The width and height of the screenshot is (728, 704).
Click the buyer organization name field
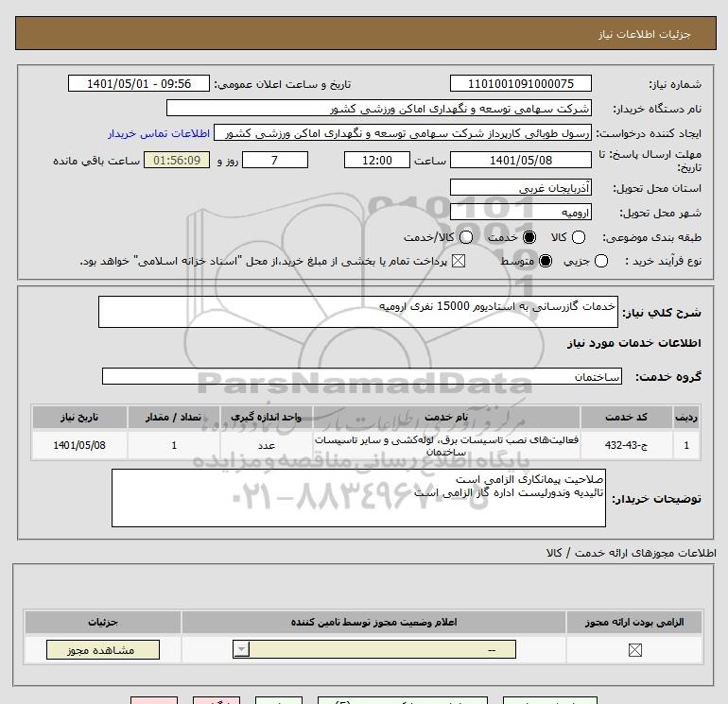379,108
